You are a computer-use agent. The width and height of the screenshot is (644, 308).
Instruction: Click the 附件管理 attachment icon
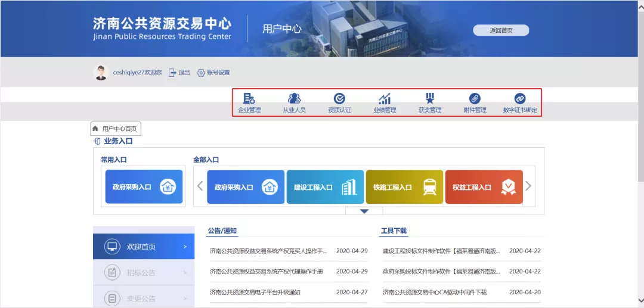coord(475,99)
